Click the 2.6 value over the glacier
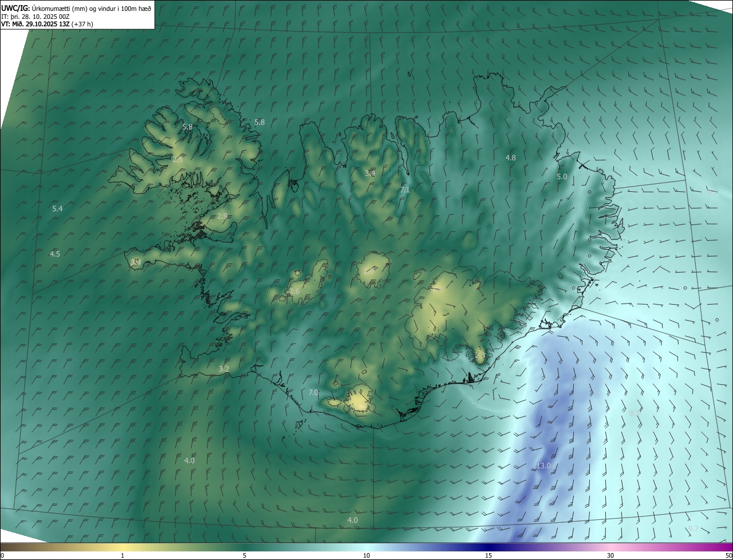733x560 pixels. (294, 291)
